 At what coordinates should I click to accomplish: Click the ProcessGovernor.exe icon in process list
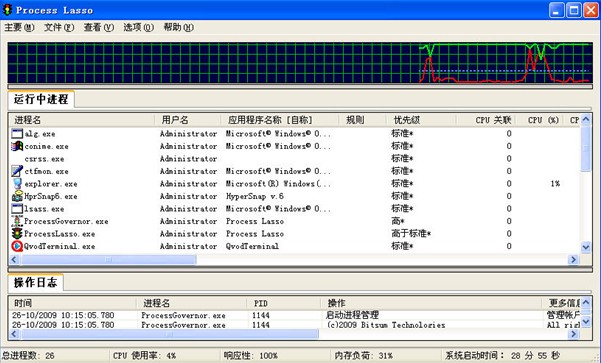pyautogui.click(x=17, y=221)
